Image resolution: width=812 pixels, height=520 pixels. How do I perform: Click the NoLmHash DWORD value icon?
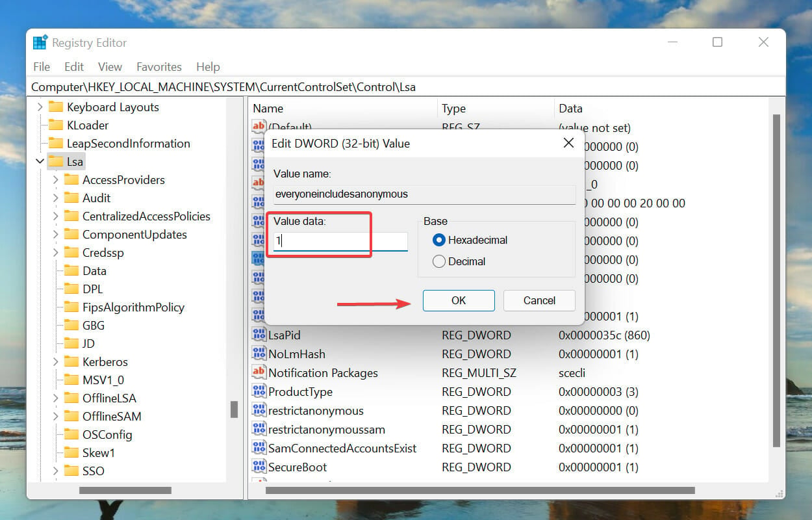(259, 354)
